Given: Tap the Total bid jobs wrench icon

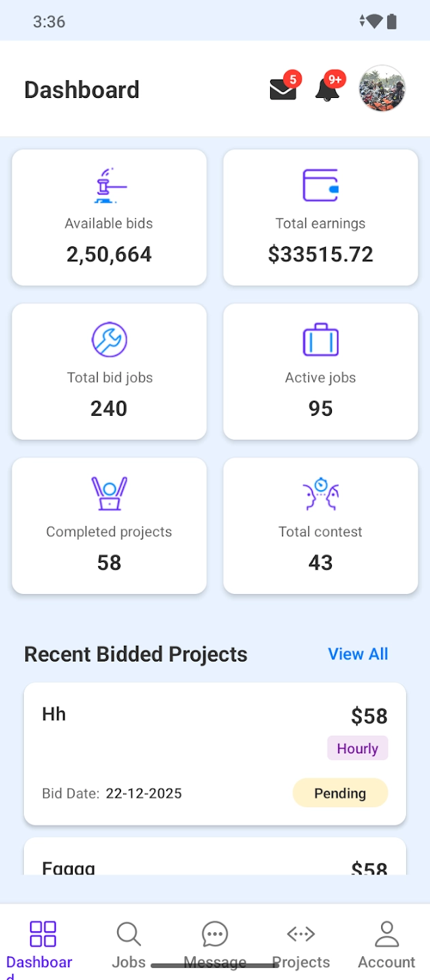Looking at the screenshot, I should 109,340.
